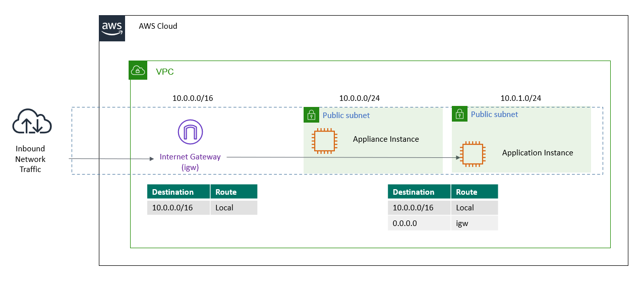Image resolution: width=644 pixels, height=283 pixels.
Task: Select the 10.0.1.0/24 CIDR label
Action: click(521, 98)
